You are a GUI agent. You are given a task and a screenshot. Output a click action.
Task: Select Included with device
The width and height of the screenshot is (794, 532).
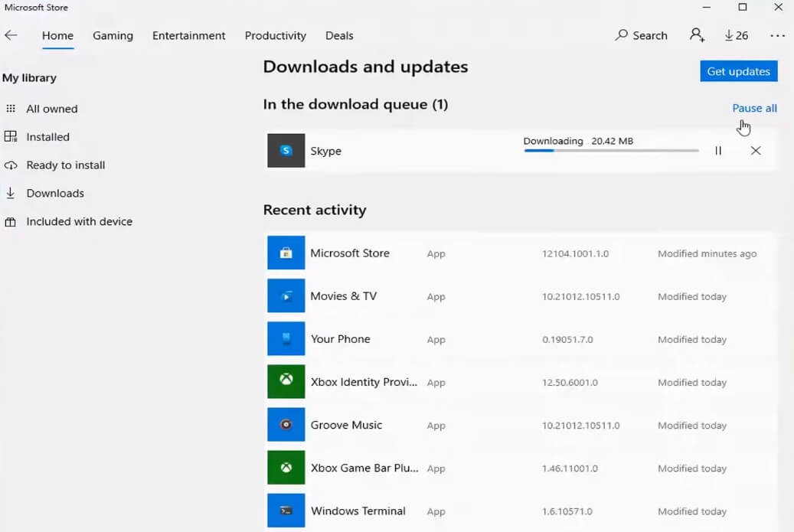[80, 221]
